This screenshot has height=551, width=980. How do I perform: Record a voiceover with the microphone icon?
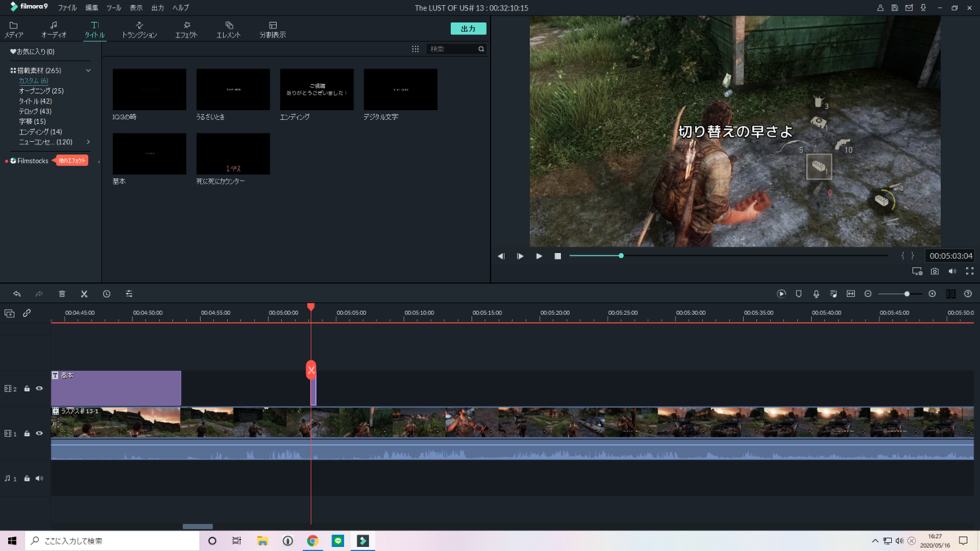point(816,294)
